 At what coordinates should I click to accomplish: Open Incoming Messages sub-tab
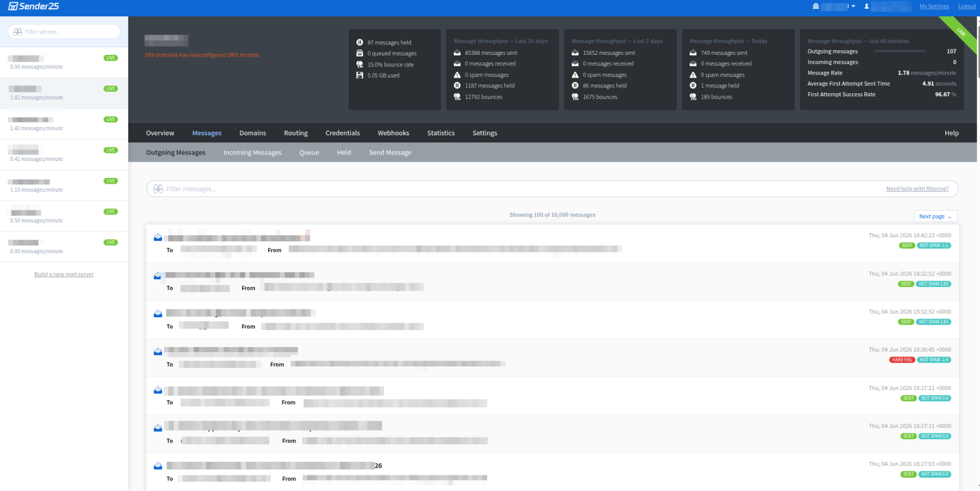(252, 153)
